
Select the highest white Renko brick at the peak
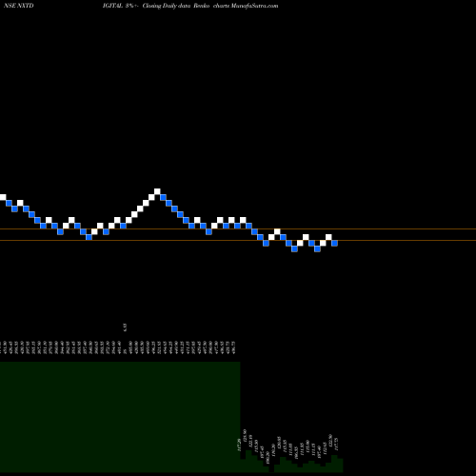[157, 191]
